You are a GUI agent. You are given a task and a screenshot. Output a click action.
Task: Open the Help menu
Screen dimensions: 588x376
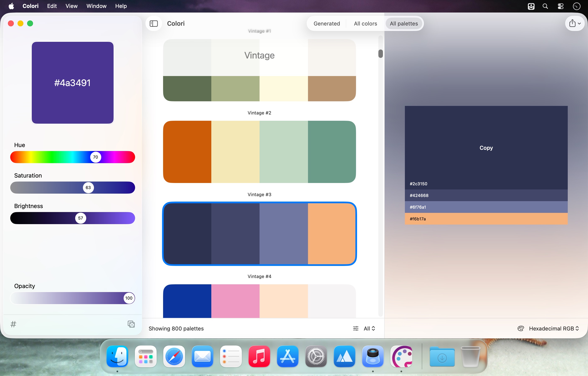121,6
